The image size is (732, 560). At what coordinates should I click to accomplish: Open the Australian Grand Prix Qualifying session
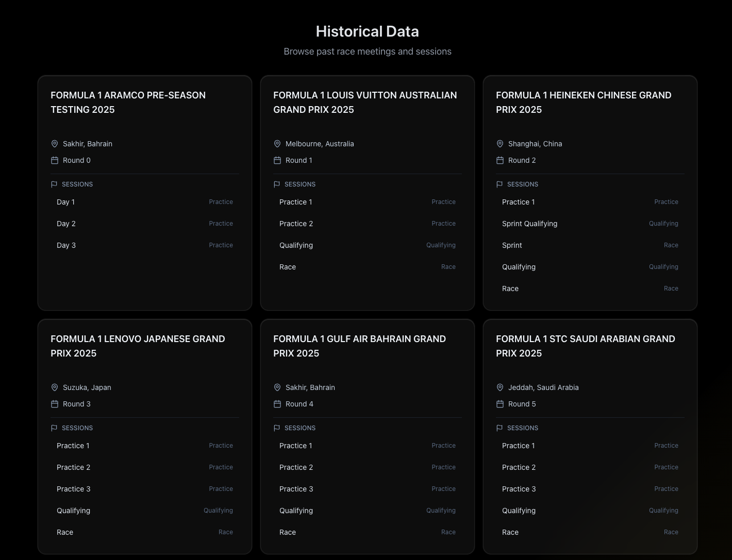click(x=368, y=245)
